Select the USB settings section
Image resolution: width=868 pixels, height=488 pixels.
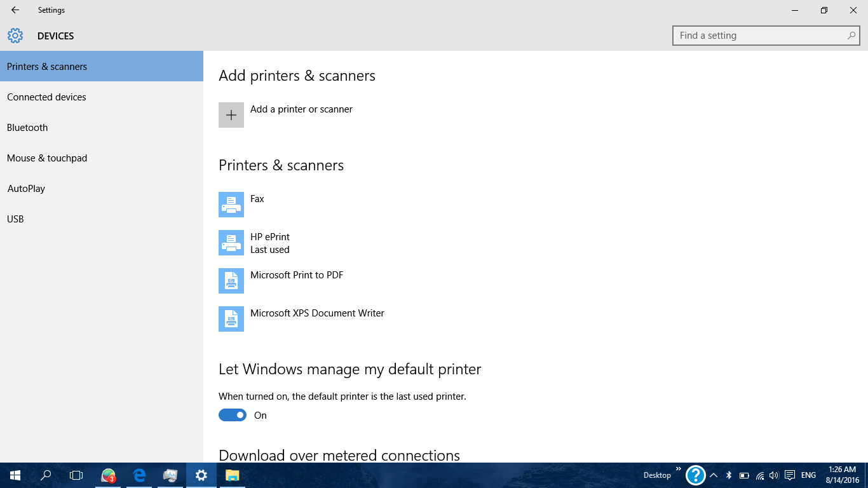(x=102, y=219)
